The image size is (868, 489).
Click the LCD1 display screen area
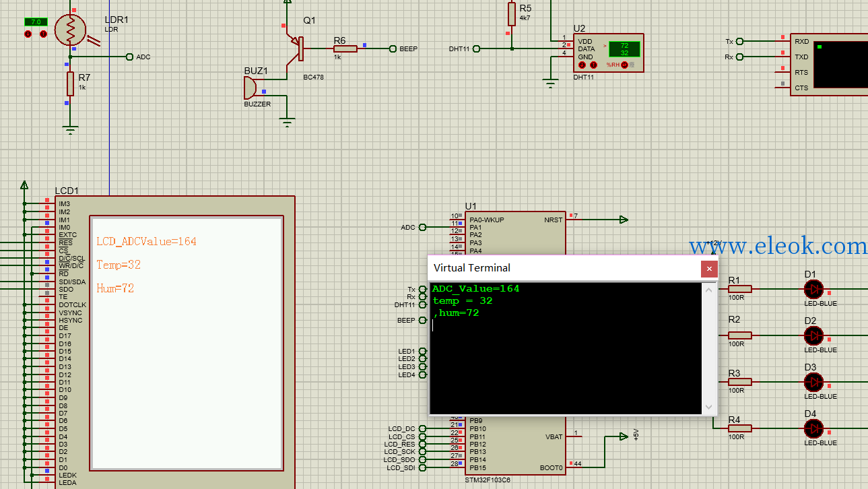tap(187, 343)
